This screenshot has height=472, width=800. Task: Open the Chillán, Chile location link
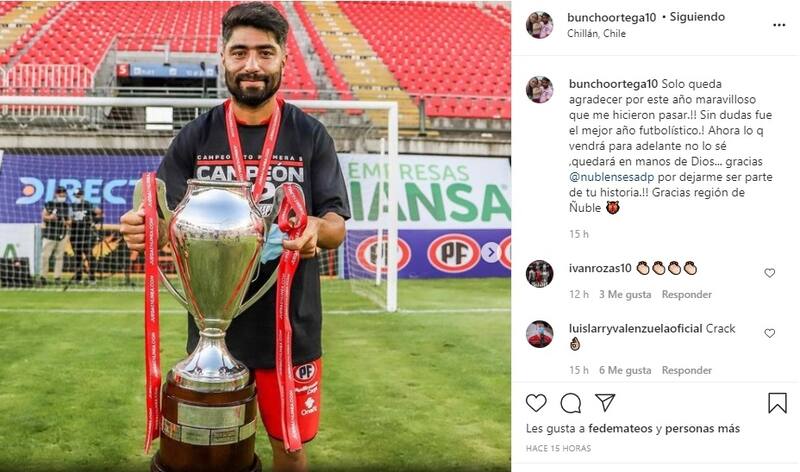(596, 34)
